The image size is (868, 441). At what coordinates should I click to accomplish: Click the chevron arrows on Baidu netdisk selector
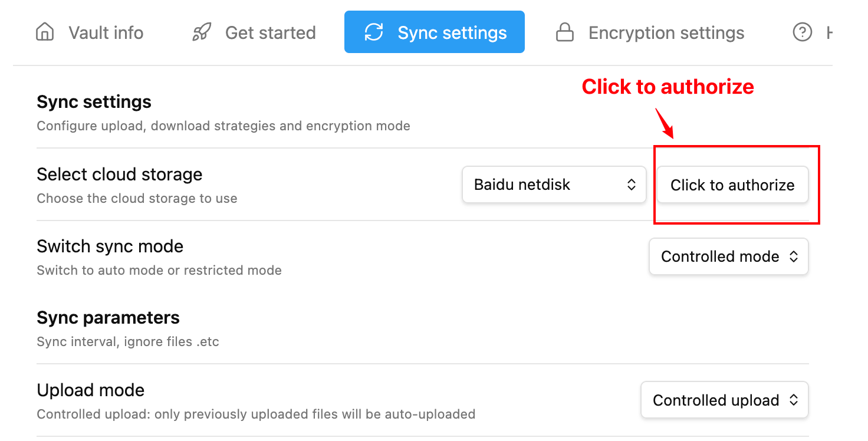pos(632,185)
